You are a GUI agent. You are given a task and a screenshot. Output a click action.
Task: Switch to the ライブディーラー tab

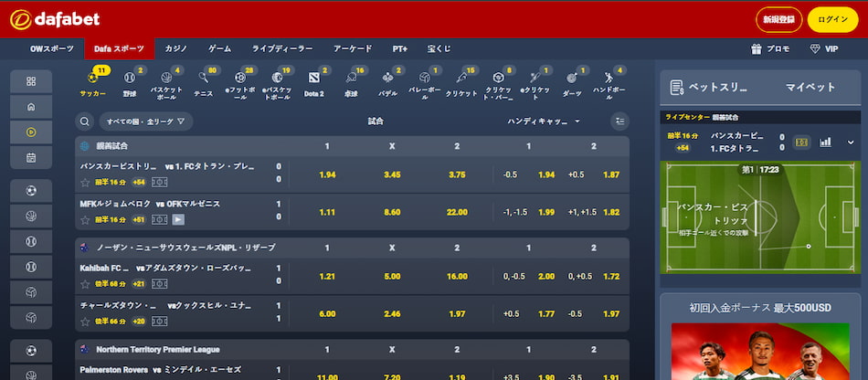click(x=282, y=48)
